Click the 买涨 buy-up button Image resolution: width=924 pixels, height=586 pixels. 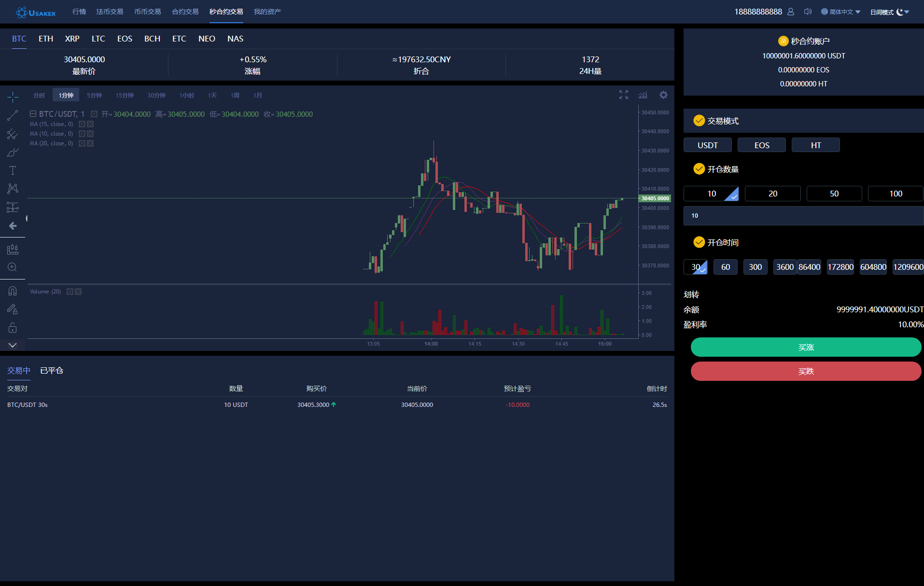pos(806,347)
